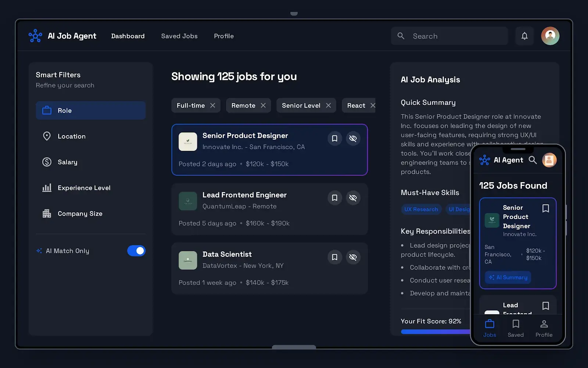Go to Saved Jobs in top navigation
Image resolution: width=588 pixels, height=368 pixels.
pos(179,36)
